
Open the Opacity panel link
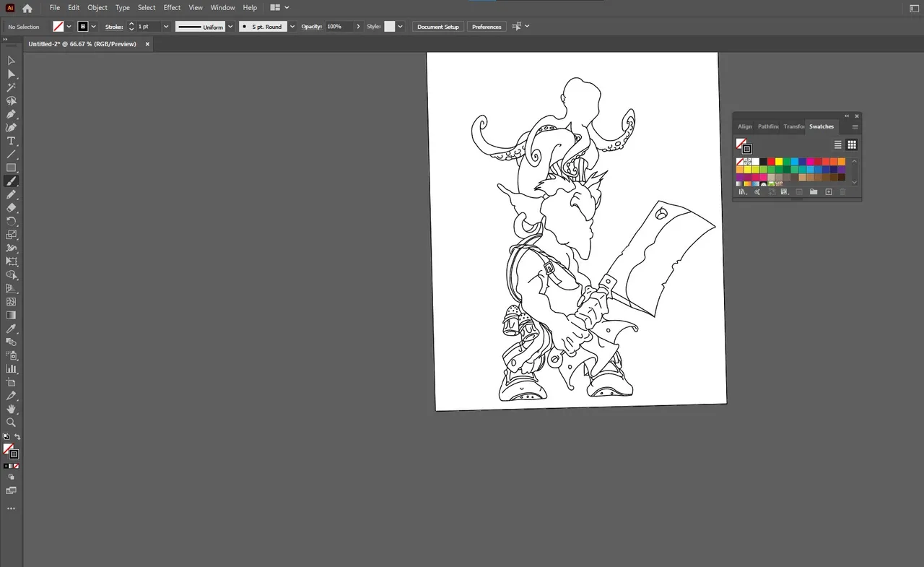(x=312, y=27)
